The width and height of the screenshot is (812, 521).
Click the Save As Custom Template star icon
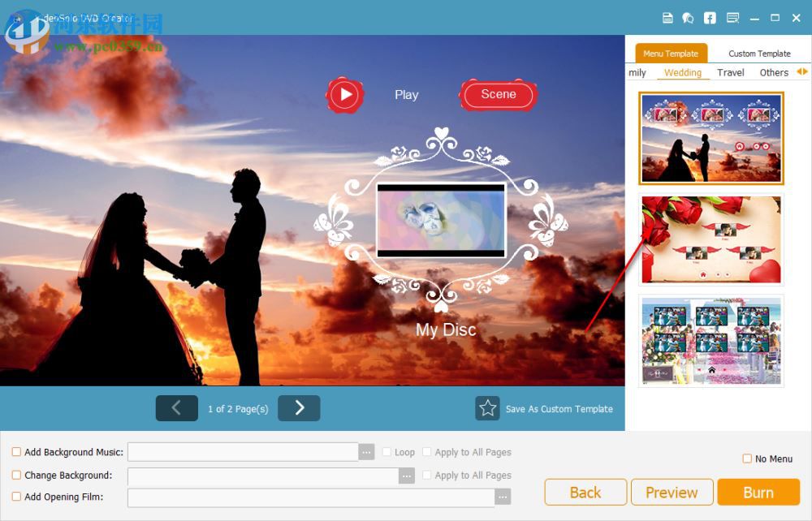tap(487, 408)
